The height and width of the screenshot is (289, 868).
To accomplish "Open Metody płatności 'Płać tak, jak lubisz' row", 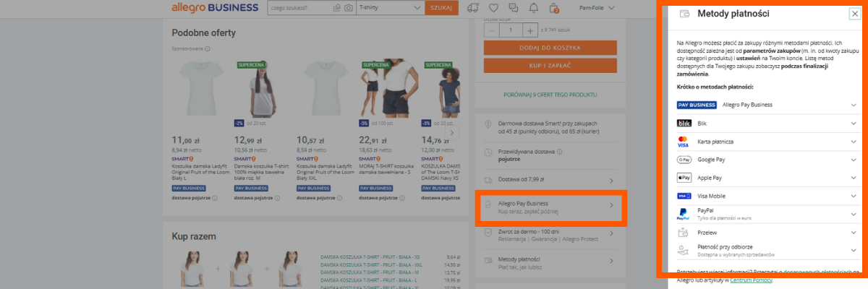I will click(x=550, y=262).
